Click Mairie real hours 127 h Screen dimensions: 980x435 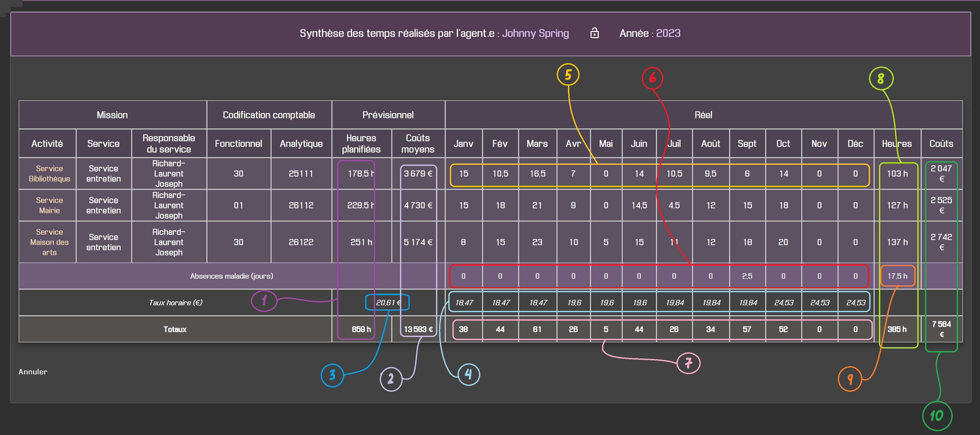point(897,205)
